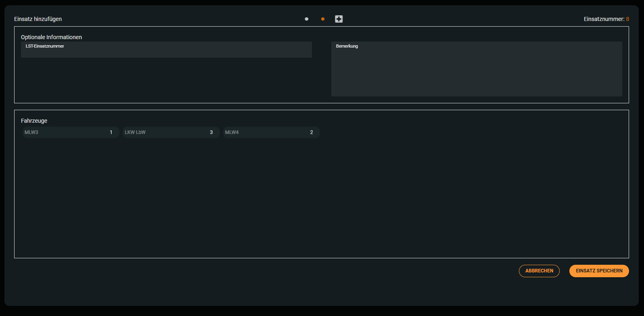
Task: Click the number 1 in MLW3 chip
Action: [x=111, y=132]
